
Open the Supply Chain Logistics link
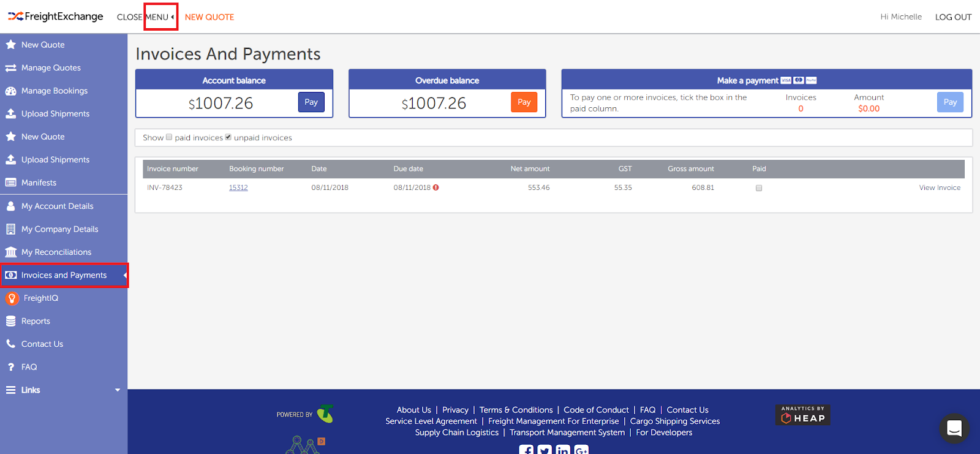coord(457,432)
